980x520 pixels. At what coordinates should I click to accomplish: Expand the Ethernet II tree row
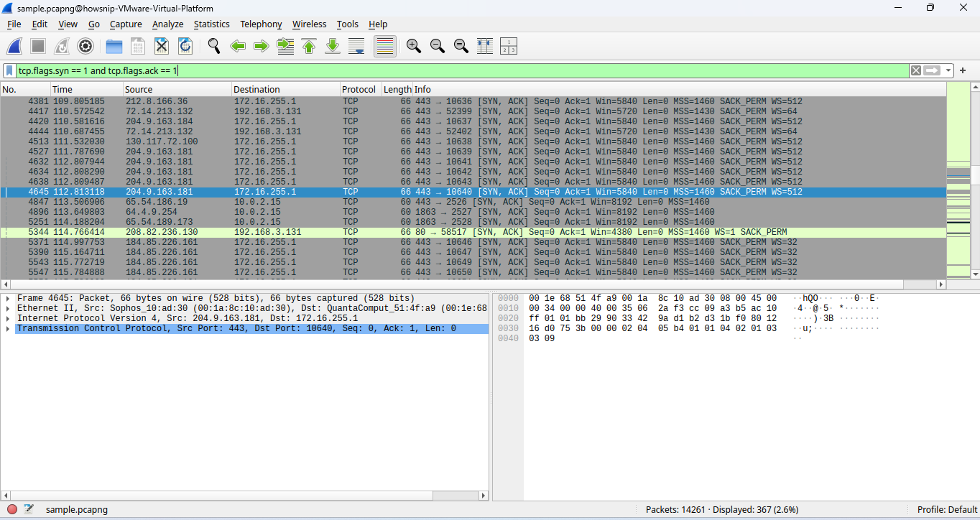point(7,308)
